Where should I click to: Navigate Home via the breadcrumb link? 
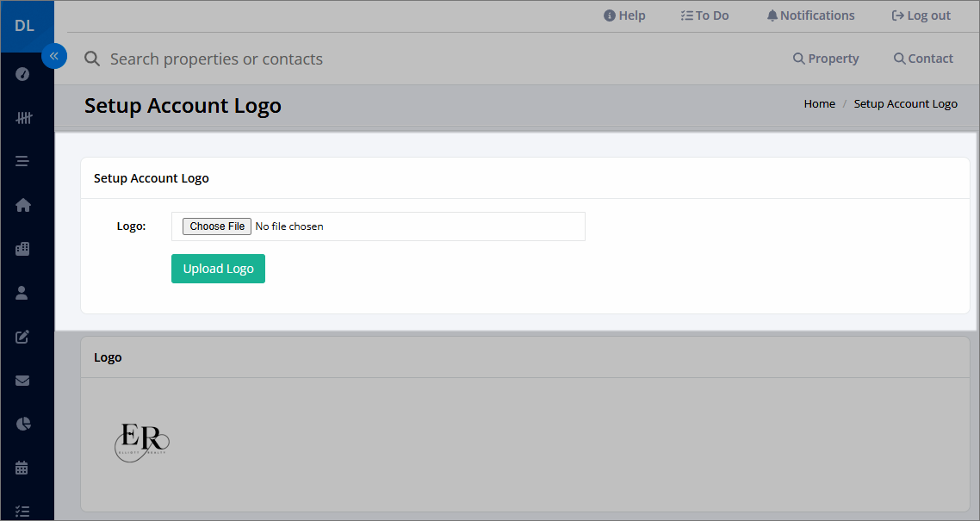(x=819, y=103)
